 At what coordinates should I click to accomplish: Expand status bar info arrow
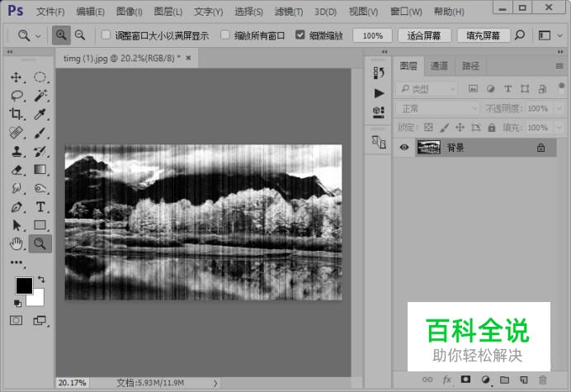pyautogui.click(x=215, y=383)
